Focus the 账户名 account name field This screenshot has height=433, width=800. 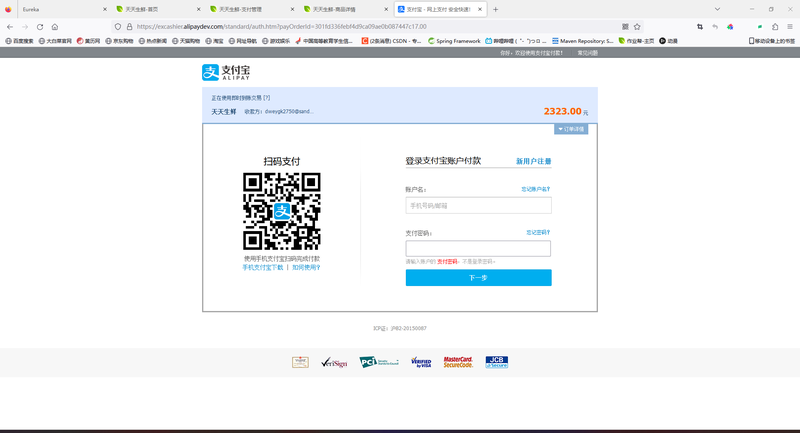click(478, 206)
